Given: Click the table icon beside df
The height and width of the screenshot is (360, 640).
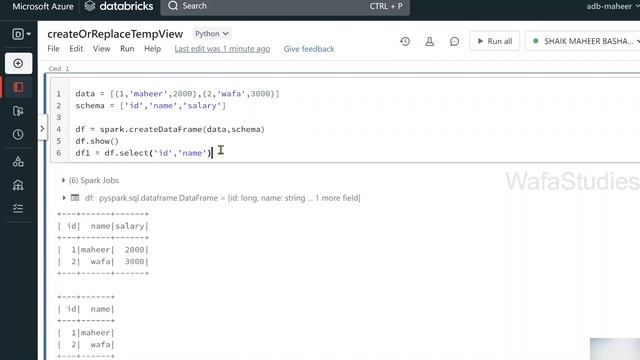Looking at the screenshot, I should (75, 198).
